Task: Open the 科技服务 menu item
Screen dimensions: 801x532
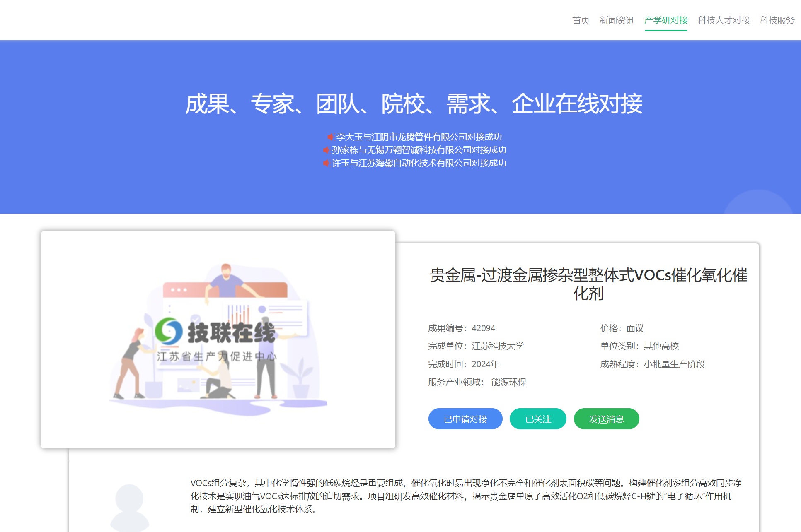Action: [777, 20]
